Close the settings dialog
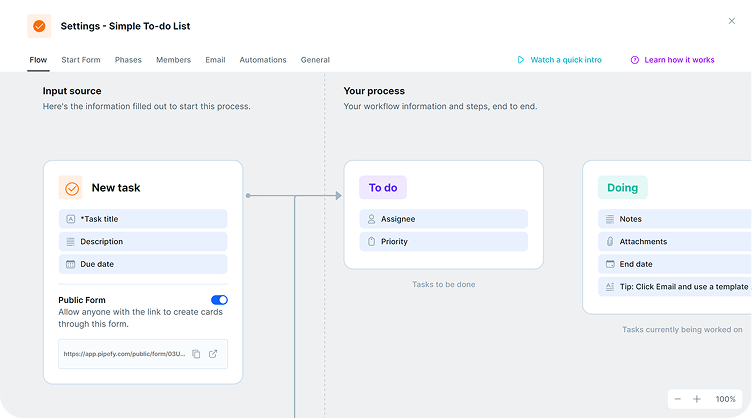Image resolution: width=752 pixels, height=418 pixels. pyautogui.click(x=731, y=21)
